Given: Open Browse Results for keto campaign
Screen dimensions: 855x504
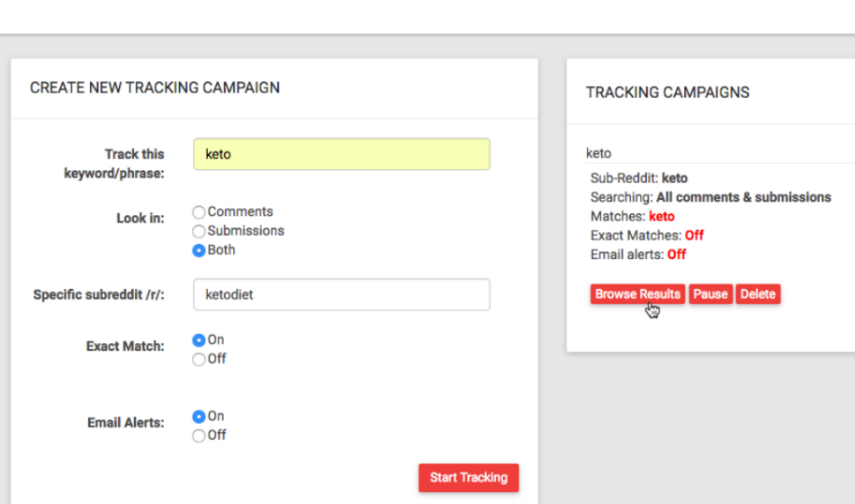Looking at the screenshot, I should (x=637, y=294).
